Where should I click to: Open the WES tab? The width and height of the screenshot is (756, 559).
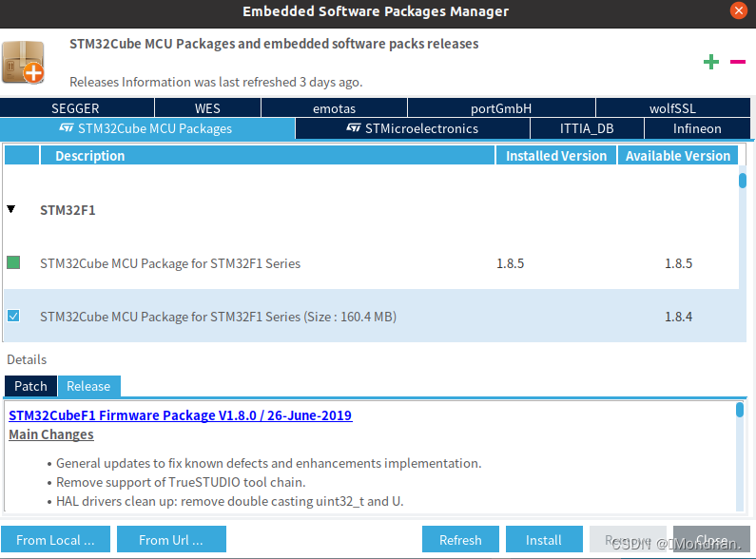tap(208, 108)
